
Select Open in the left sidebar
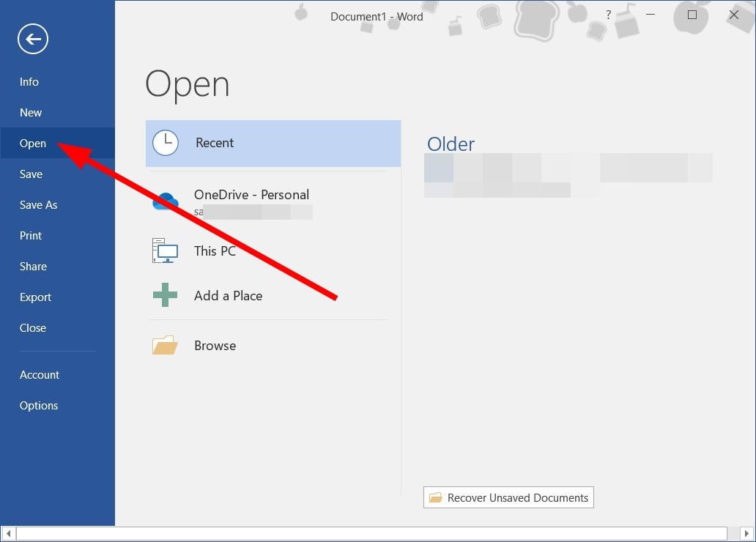pyautogui.click(x=57, y=144)
